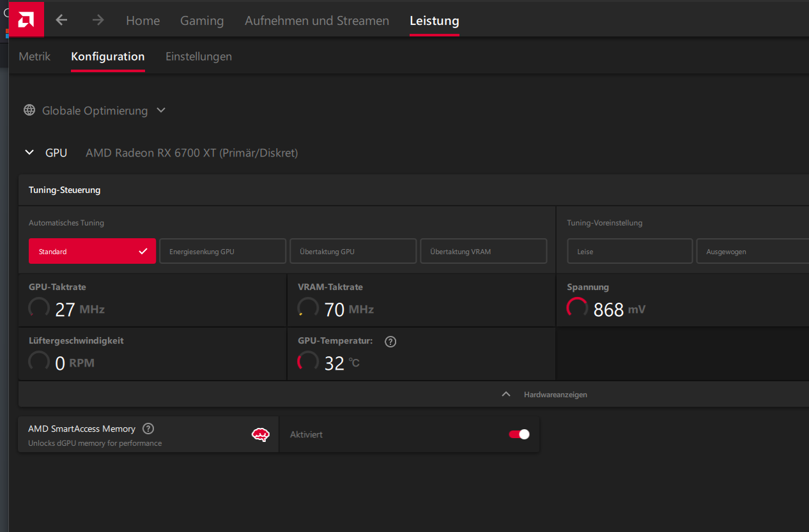Choose the Ausgewogen tuning preset
Image resolution: width=809 pixels, height=532 pixels.
(x=753, y=251)
